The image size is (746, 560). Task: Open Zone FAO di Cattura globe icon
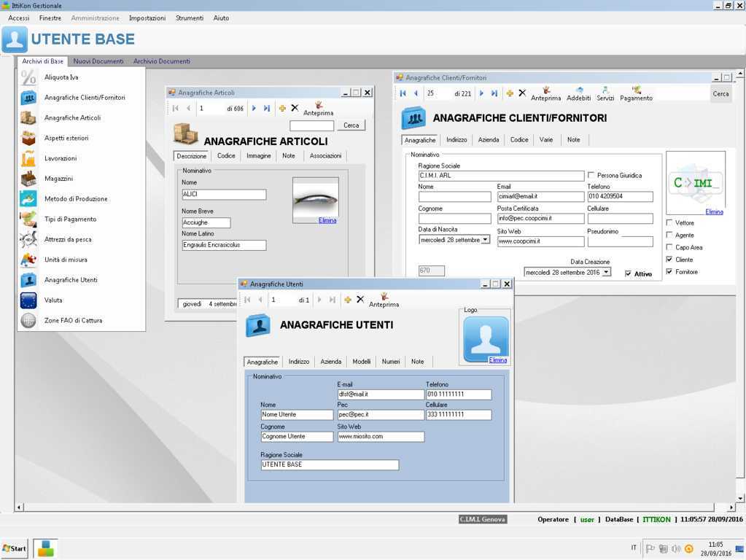point(28,321)
